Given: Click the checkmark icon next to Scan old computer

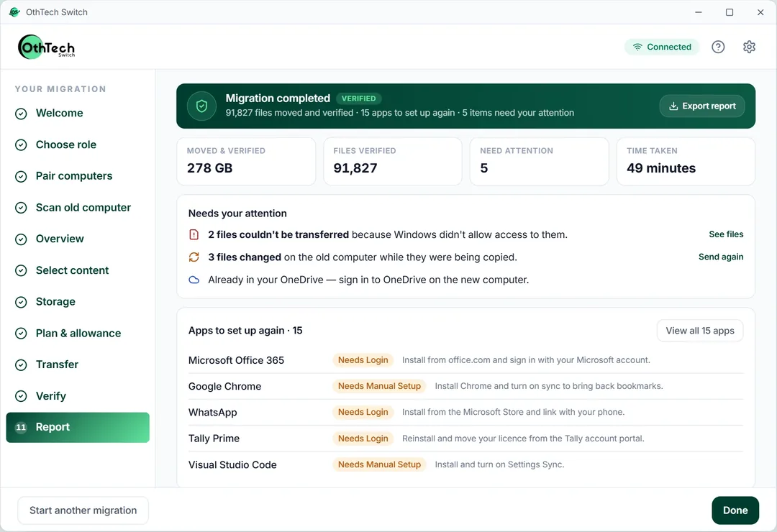Looking at the screenshot, I should click(x=21, y=208).
